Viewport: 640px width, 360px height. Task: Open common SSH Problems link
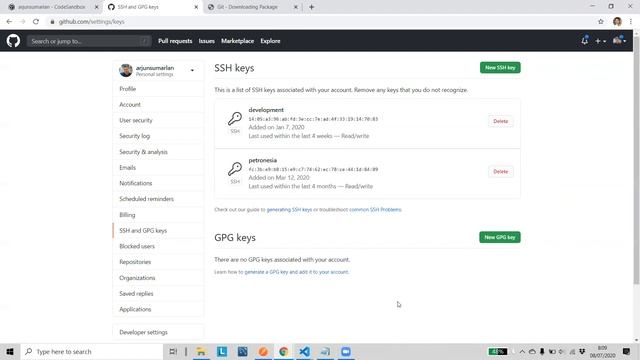(375, 209)
